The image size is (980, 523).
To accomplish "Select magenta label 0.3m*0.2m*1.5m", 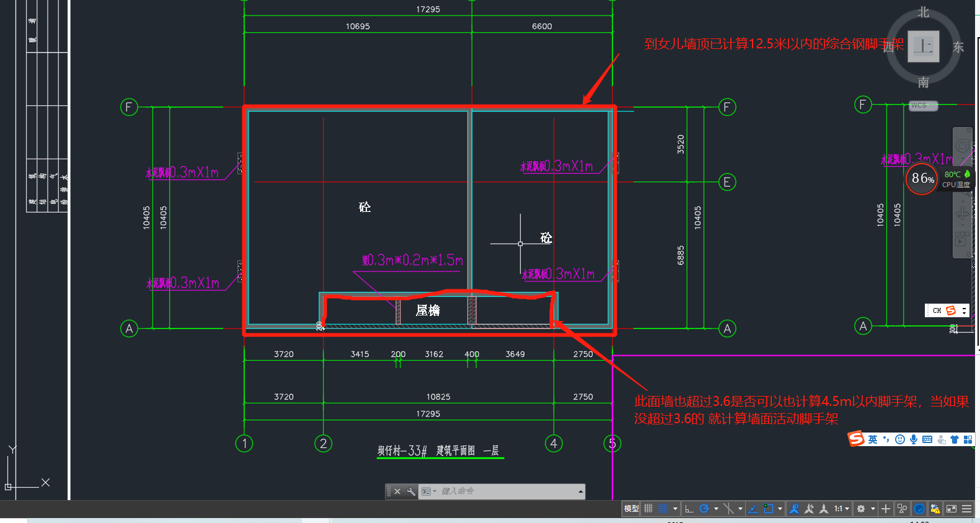I will [x=413, y=260].
